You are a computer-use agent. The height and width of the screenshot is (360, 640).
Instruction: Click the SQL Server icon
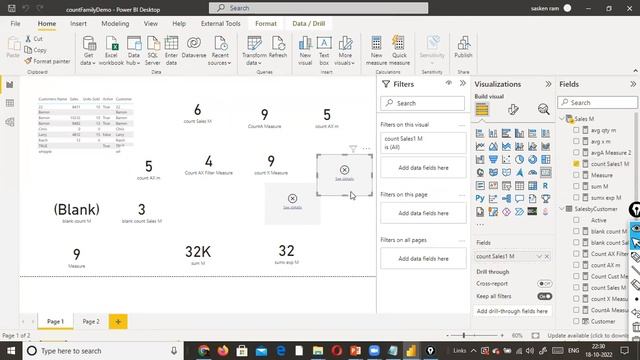pyautogui.click(x=153, y=51)
